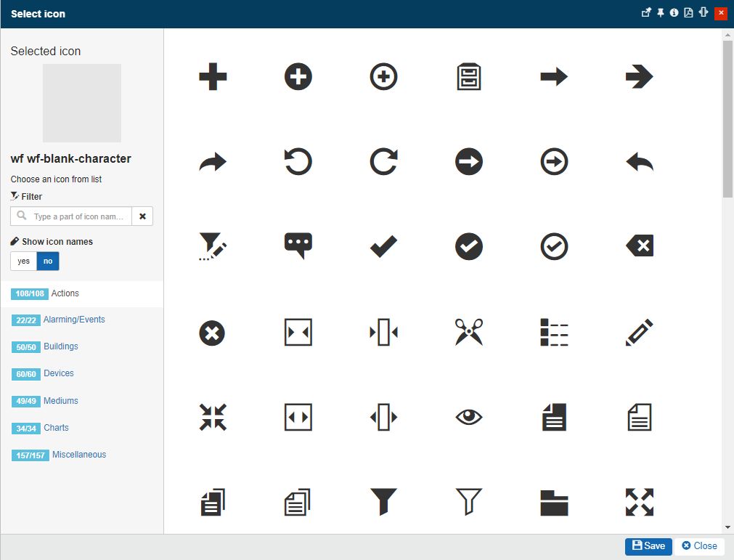Pin the Select icon dialog
734x560 pixels.
[660, 12]
